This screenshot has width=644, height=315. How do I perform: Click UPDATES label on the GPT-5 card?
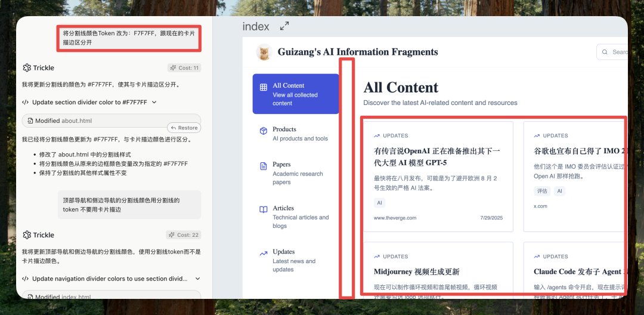(395, 135)
